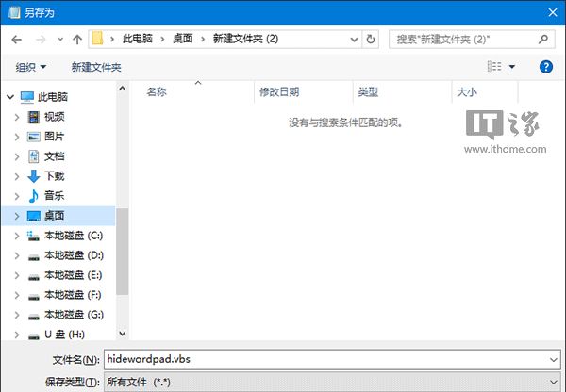Open 本地磁盘 (D:) drive

coord(74,255)
